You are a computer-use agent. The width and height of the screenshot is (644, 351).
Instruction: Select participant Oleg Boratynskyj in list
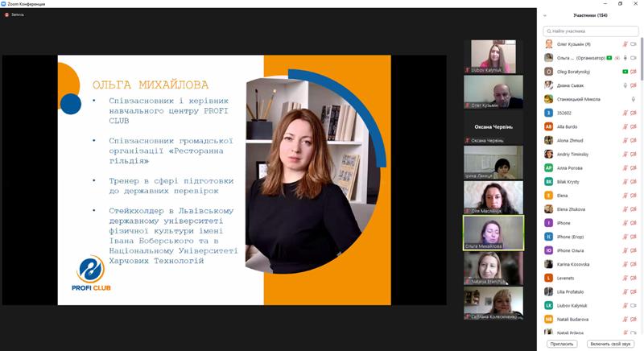tap(591, 72)
